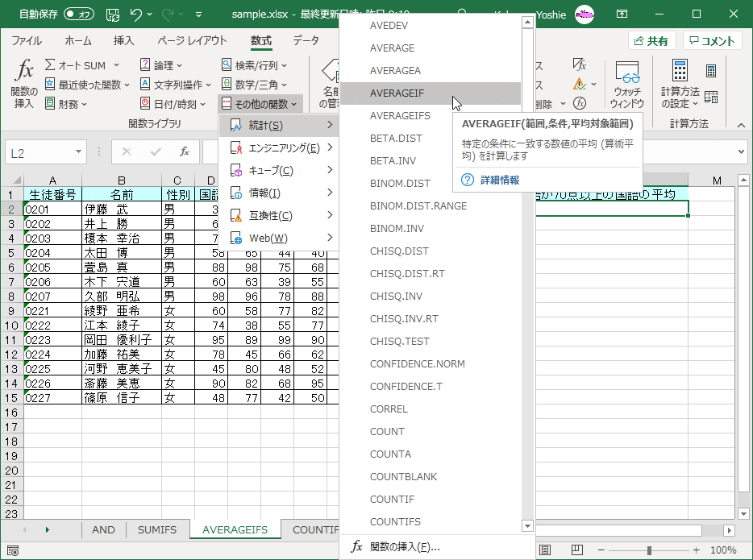Viewport: 753px width, 560px height.
Task: Click the Save icon in title bar
Action: (x=112, y=15)
